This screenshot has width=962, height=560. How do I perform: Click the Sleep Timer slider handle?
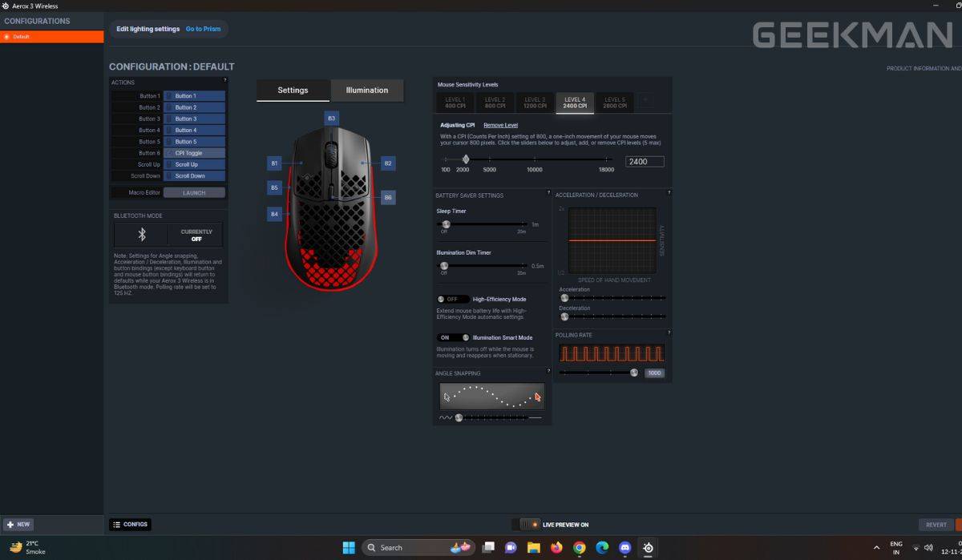coord(446,224)
